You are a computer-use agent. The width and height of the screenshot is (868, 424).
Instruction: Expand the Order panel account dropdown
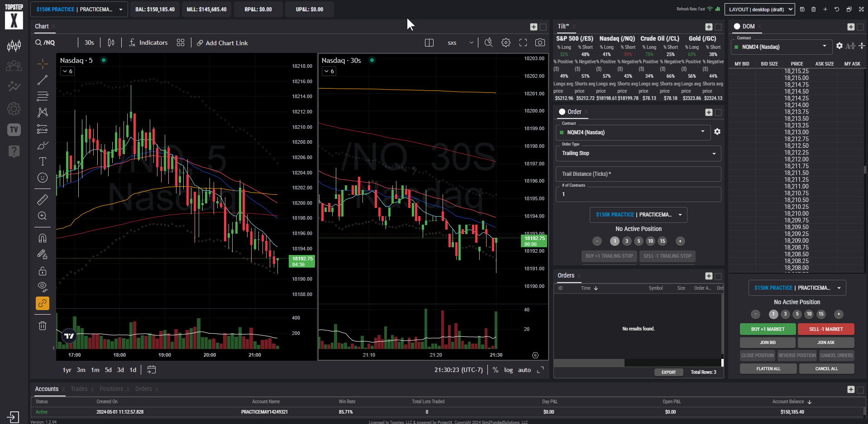[x=638, y=215]
